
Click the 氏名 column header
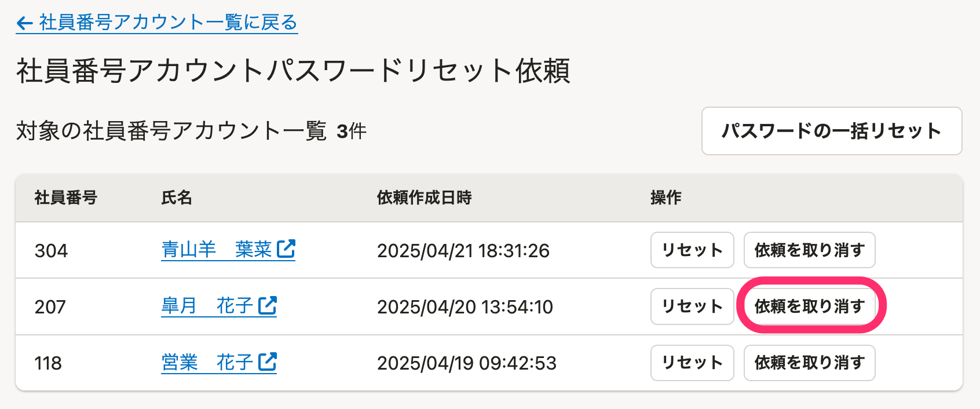(x=177, y=198)
